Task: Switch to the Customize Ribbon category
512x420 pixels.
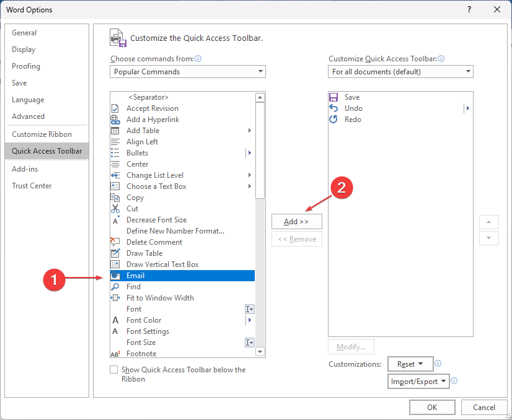Action: point(42,134)
